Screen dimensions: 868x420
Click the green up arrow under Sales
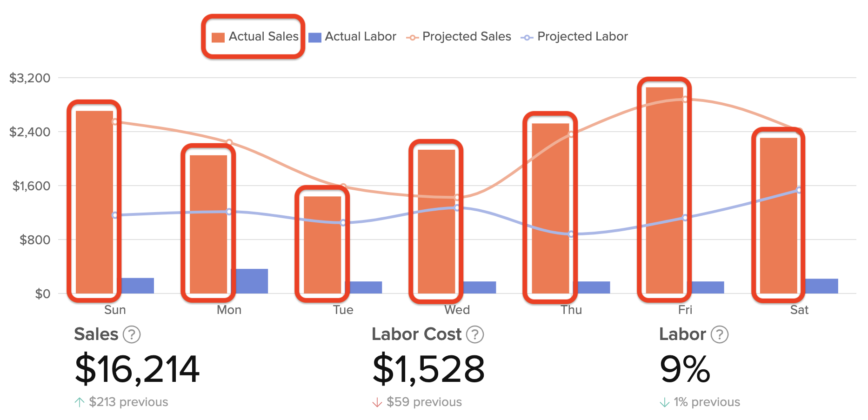[x=80, y=402]
